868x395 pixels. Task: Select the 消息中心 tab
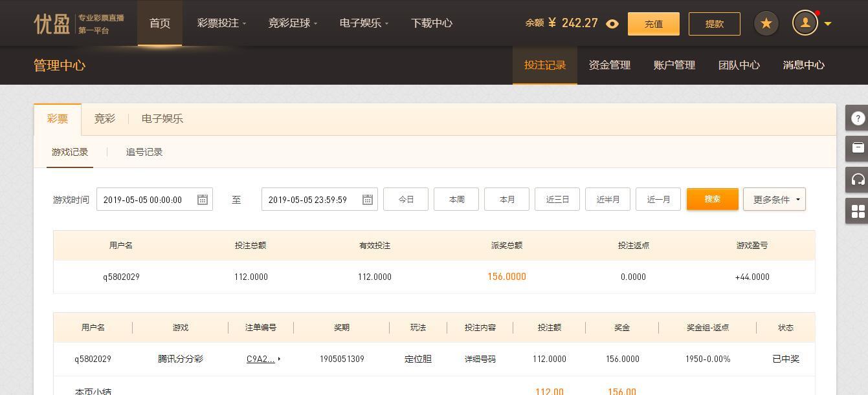[804, 65]
